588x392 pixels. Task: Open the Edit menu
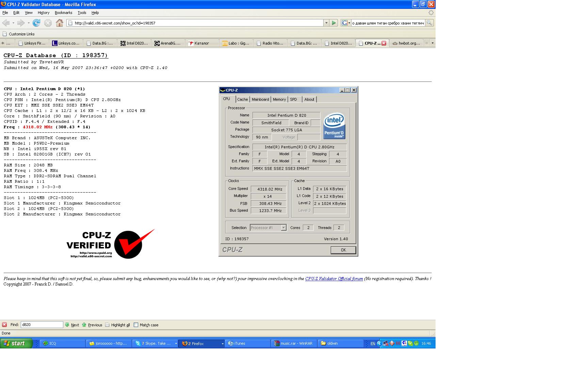16,13
